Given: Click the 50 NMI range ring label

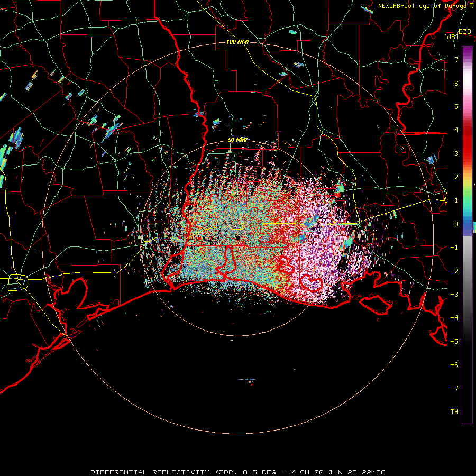Looking at the screenshot, I should coord(237,140).
